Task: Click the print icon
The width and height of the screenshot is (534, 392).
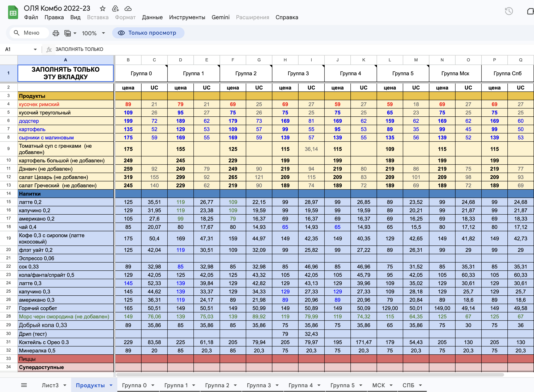Action: coord(56,33)
